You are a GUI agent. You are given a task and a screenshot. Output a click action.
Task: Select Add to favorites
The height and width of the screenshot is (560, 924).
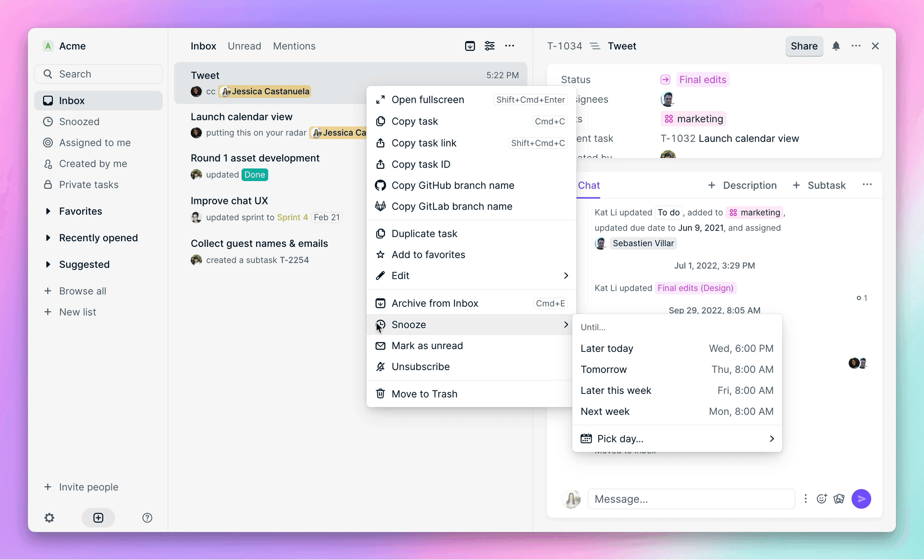point(471,254)
